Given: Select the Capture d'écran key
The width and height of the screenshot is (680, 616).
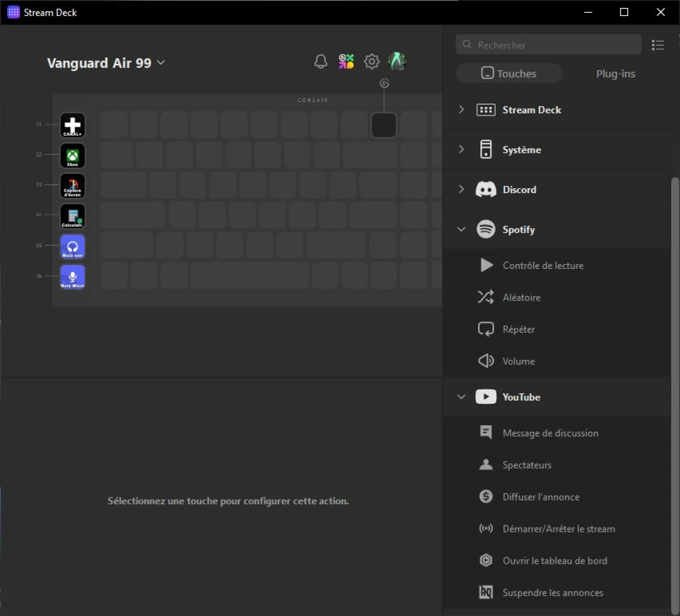Looking at the screenshot, I should tap(73, 186).
